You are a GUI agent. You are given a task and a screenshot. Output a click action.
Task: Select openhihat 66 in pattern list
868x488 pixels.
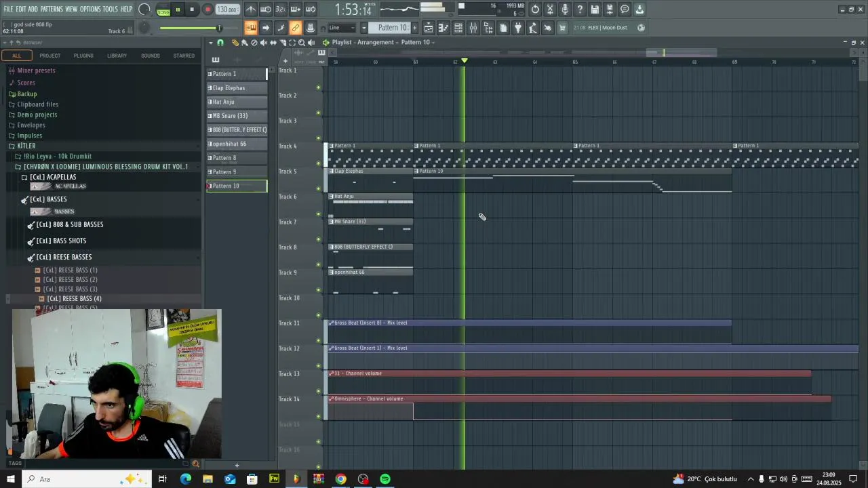pyautogui.click(x=237, y=144)
